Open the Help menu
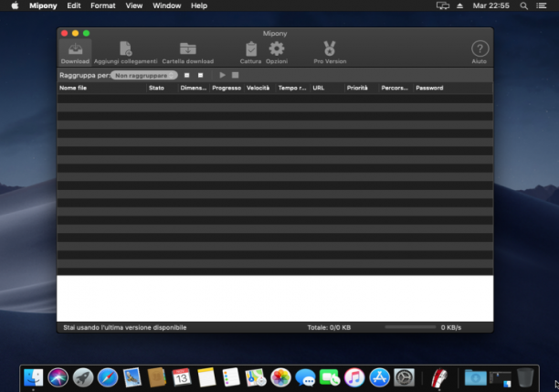The width and height of the screenshot is (559, 392). (199, 5)
